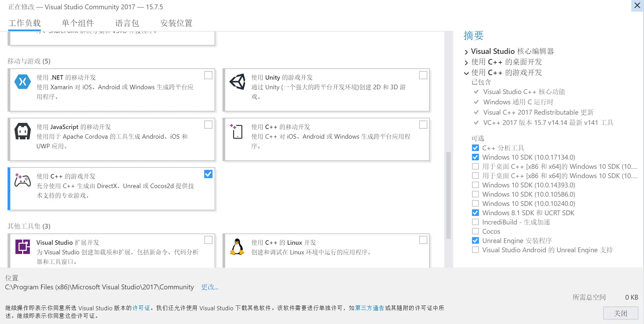Check the .NET mobile development workload checkbox
The width and height of the screenshot is (644, 324).
coord(208,75)
